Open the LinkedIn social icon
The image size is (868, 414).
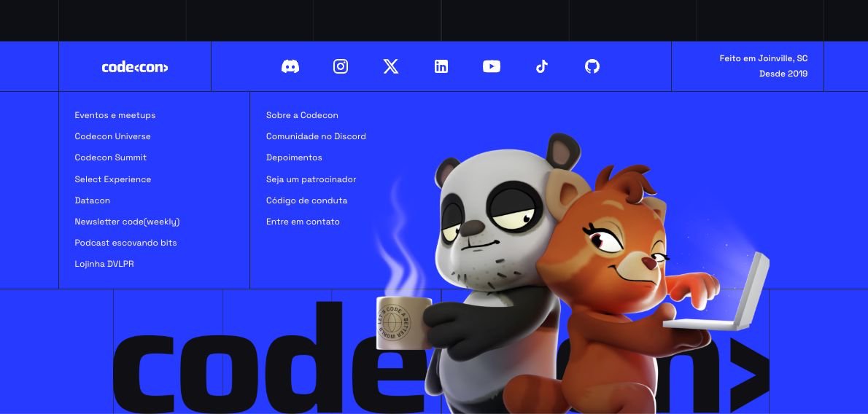[441, 66]
